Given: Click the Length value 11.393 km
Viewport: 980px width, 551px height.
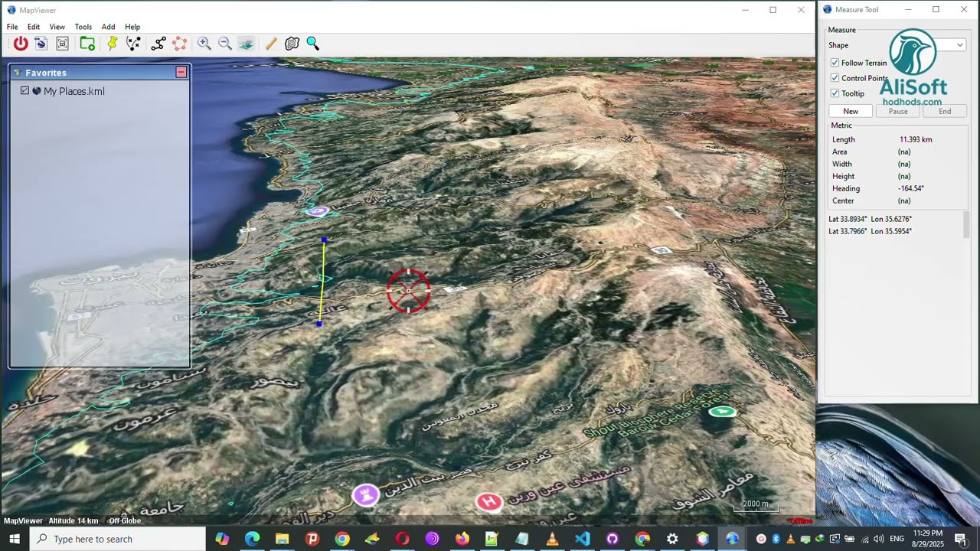Looking at the screenshot, I should click(x=916, y=139).
